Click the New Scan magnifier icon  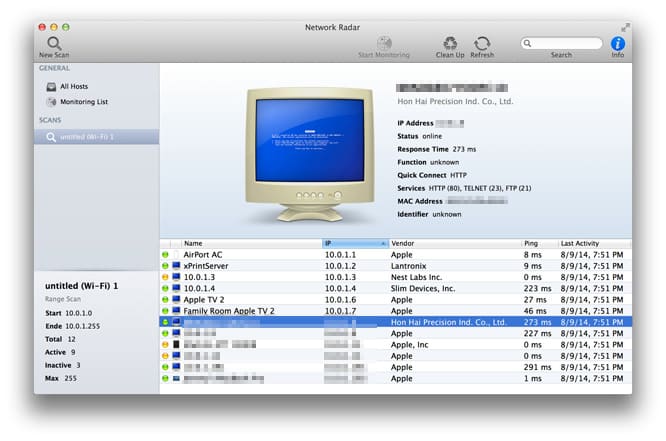coord(53,43)
